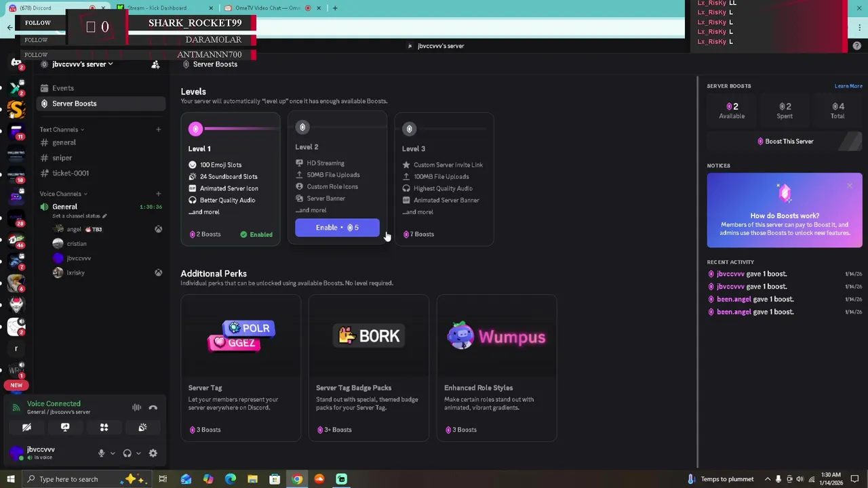The height and width of the screenshot is (488, 868).
Task: Toggle noise suppression waveform icon
Action: point(136,407)
